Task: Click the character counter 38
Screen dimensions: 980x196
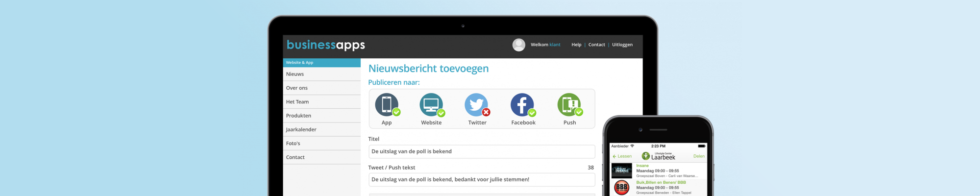Action: click(x=590, y=168)
